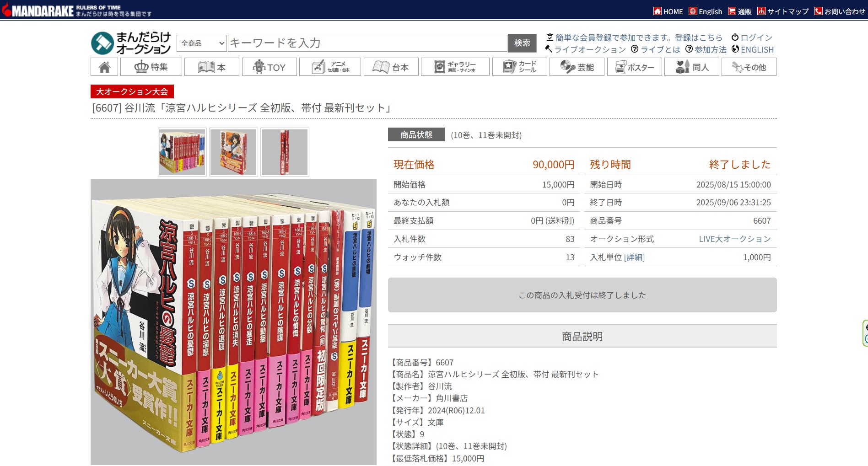Open the カード シール category tab
This screenshot has height=466, width=868.
point(520,67)
